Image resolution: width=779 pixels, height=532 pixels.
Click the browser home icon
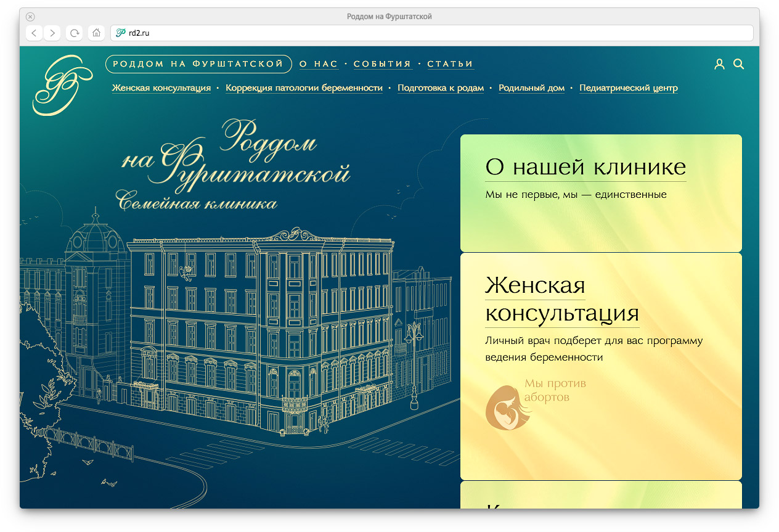coord(96,33)
